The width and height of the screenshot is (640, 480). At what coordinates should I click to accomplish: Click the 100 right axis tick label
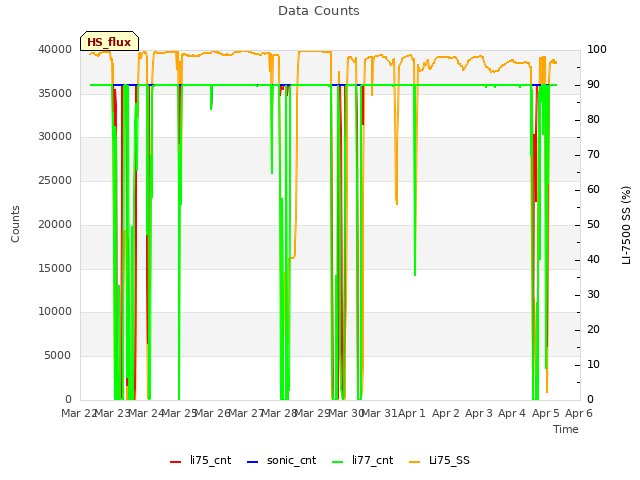tap(597, 50)
